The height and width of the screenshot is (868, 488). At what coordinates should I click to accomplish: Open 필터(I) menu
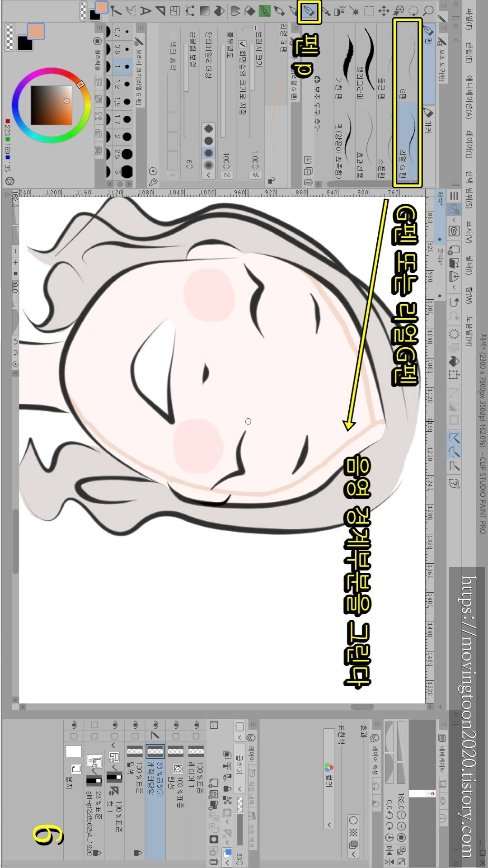point(469,265)
